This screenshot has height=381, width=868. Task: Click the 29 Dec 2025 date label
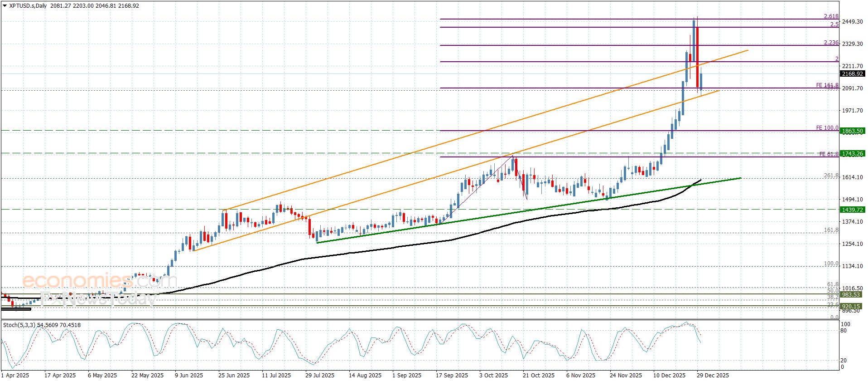coord(713,376)
